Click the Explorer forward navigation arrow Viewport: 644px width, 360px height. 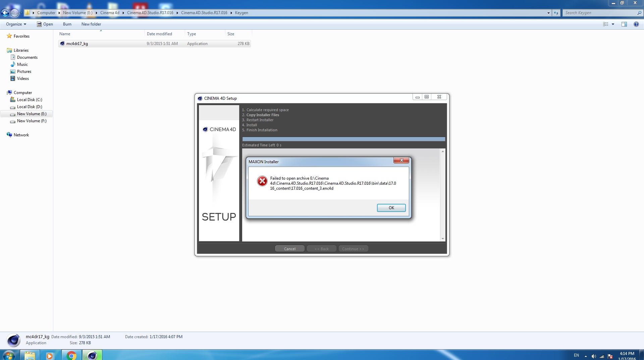[x=14, y=13]
